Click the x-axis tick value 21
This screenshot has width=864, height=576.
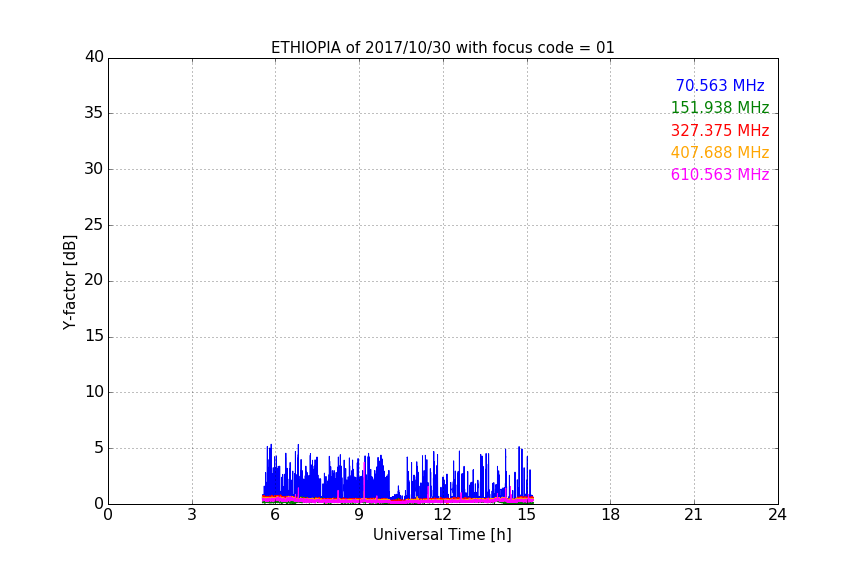694,515
